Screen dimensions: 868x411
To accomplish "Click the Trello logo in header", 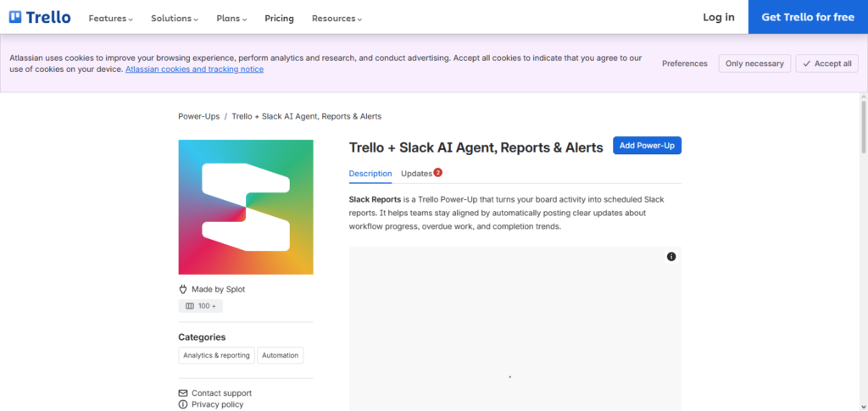I will (40, 17).
